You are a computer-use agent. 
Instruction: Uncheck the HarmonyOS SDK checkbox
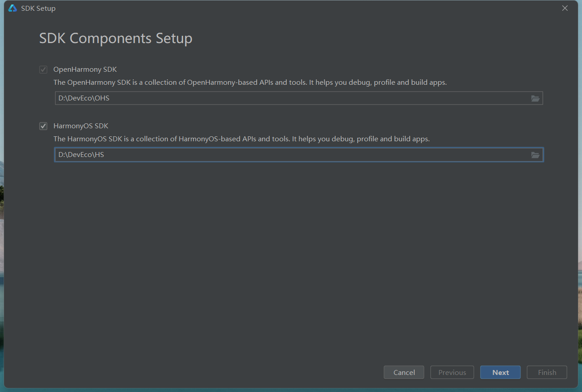(44, 126)
